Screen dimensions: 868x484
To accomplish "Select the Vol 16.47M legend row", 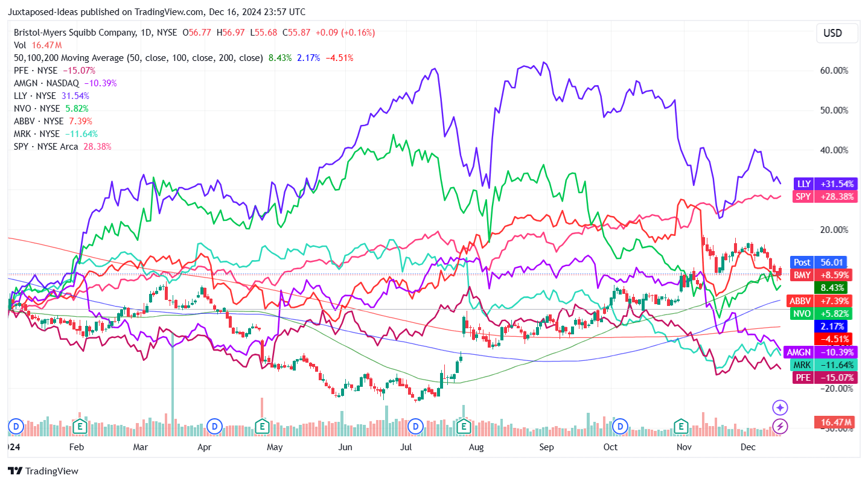I will click(37, 45).
